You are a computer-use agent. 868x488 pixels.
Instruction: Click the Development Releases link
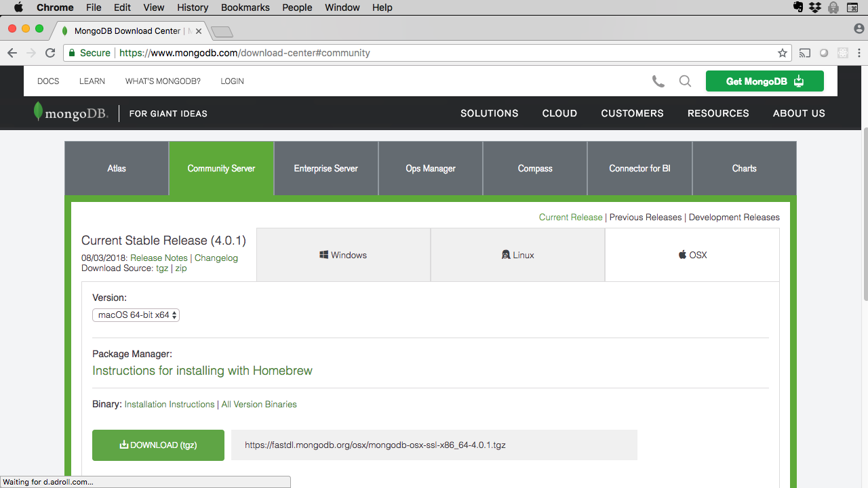(x=734, y=218)
